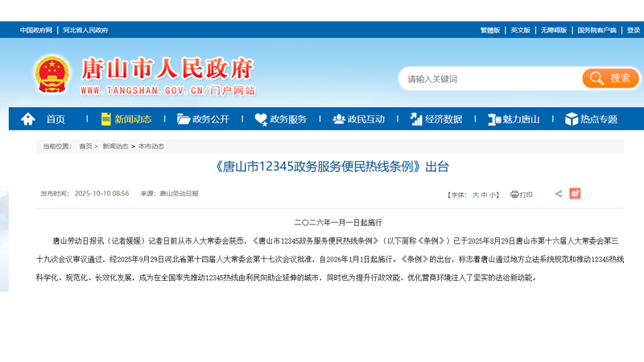This screenshot has width=644, height=362.
Task: Click the national emblem logo
Action: (52, 74)
